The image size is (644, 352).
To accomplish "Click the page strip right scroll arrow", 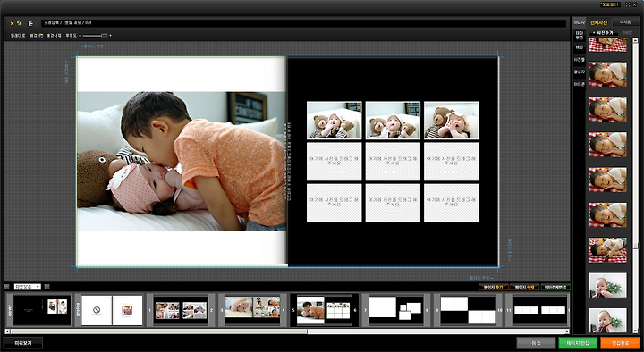I will coord(568,331).
